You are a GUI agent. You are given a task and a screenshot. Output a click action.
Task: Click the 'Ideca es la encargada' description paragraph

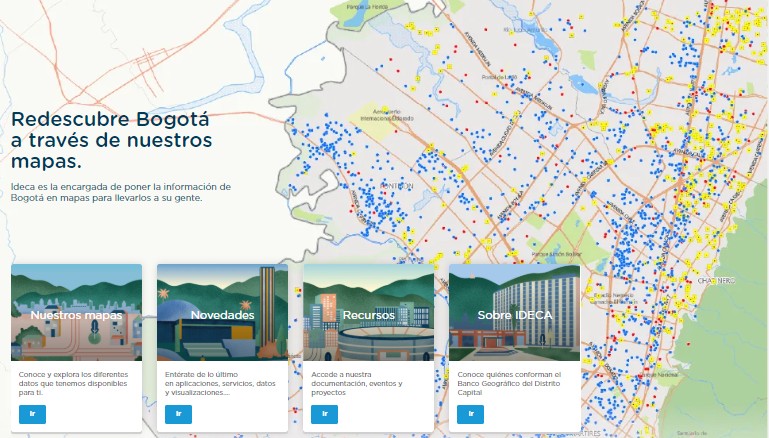tap(121, 192)
